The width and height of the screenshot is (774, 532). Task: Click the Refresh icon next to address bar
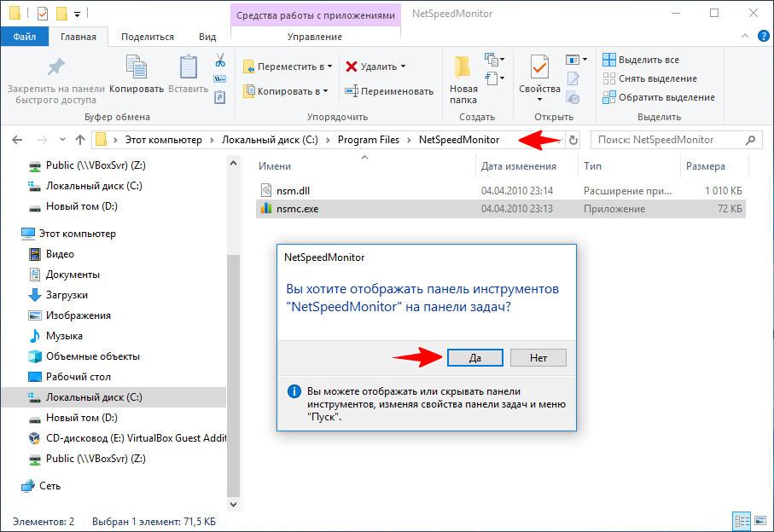click(573, 140)
